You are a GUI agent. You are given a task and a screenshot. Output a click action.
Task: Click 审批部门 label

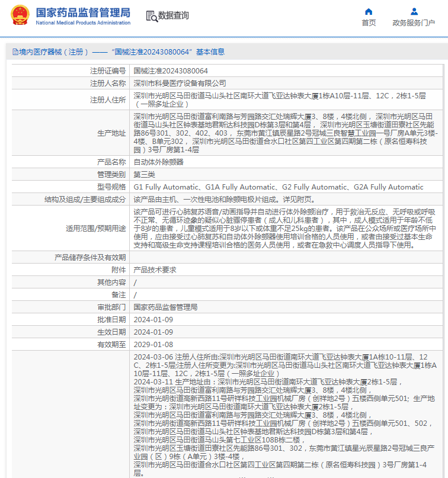click(x=111, y=307)
